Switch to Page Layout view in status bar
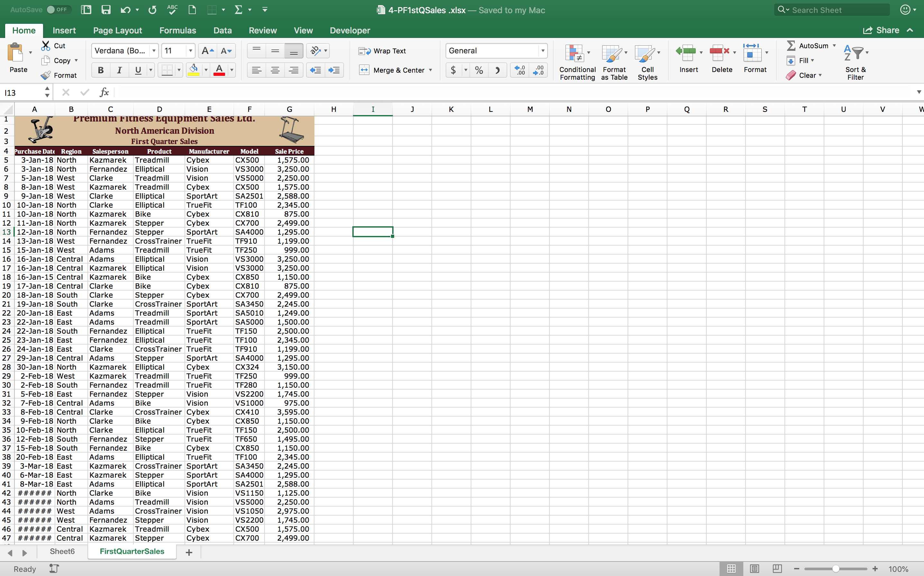Viewport: 924px width, 576px height. 754,568
